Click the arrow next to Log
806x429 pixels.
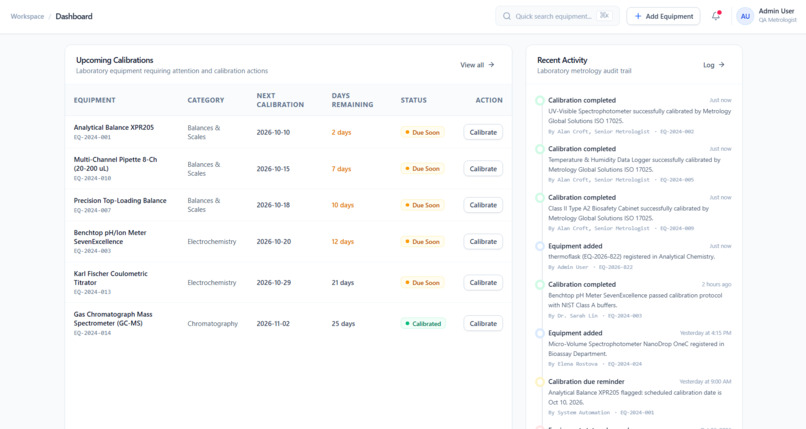722,65
